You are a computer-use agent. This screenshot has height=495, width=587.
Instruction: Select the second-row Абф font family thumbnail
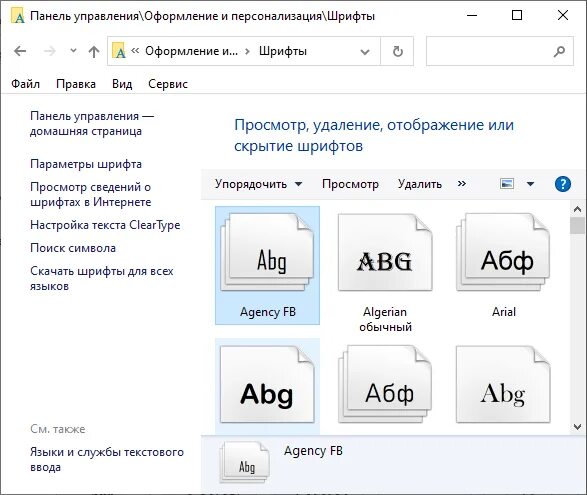click(x=385, y=384)
